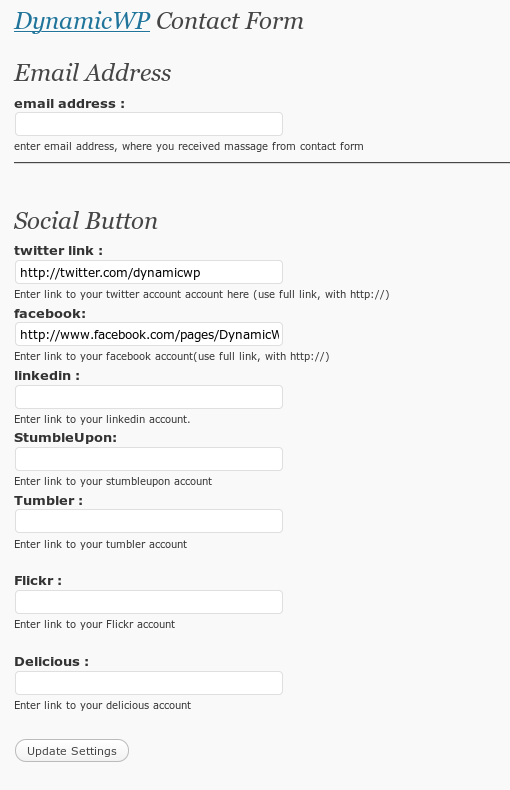This screenshot has width=510, height=790.
Task: Click the Delicious account text field
Action: 149,683
